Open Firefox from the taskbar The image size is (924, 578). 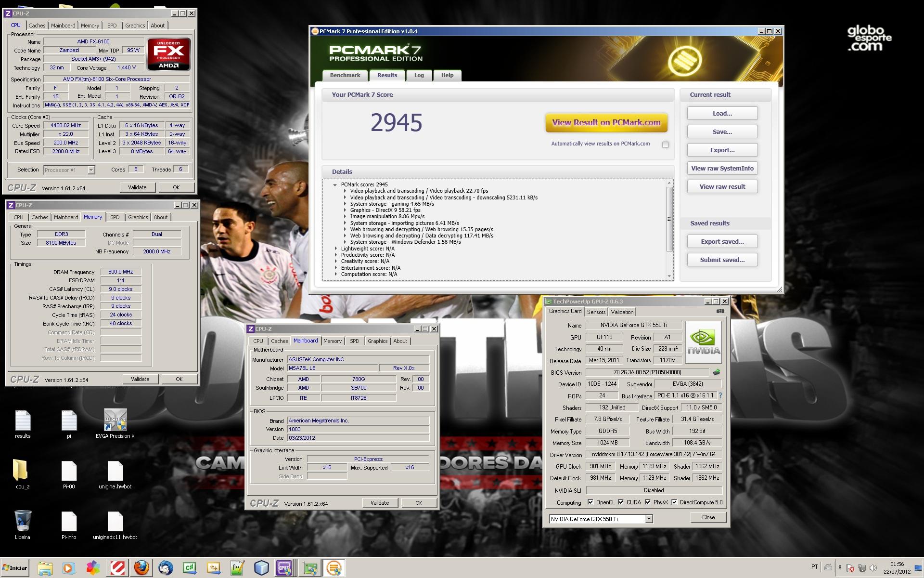pyautogui.click(x=141, y=568)
